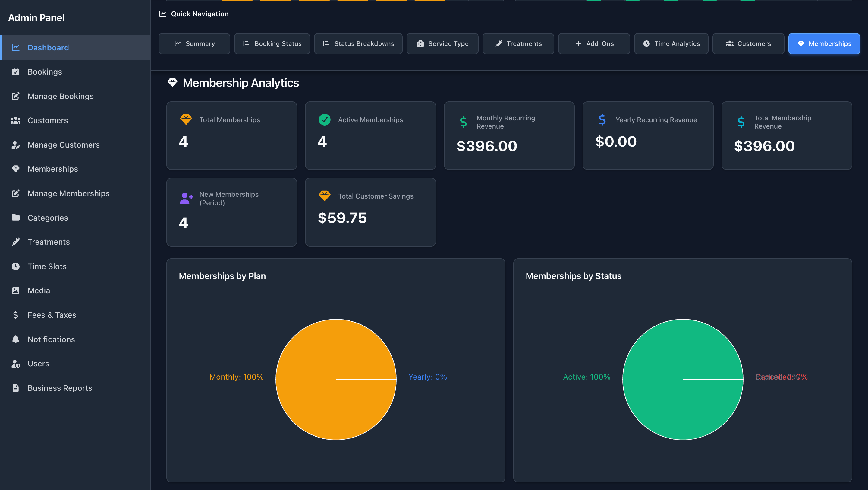Switch to the Memberships quick navigation tab
868x490 pixels.
point(823,43)
